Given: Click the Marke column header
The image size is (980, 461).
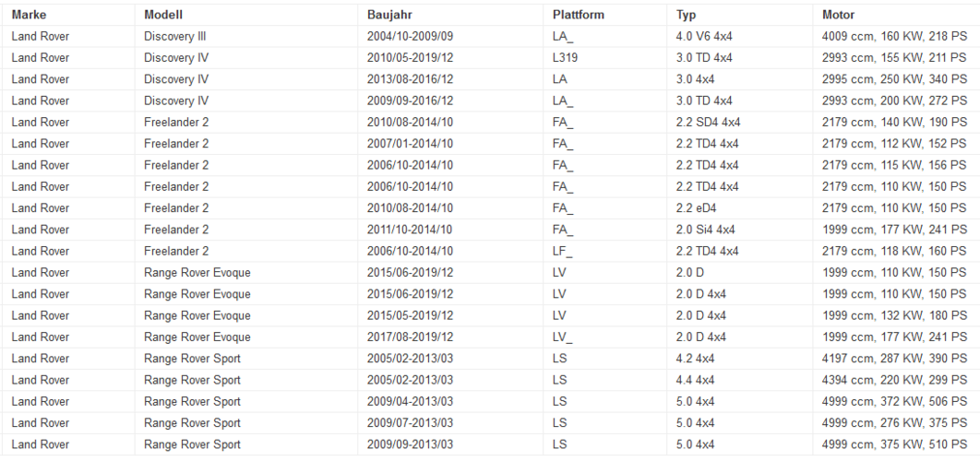Looking at the screenshot, I should (29, 15).
